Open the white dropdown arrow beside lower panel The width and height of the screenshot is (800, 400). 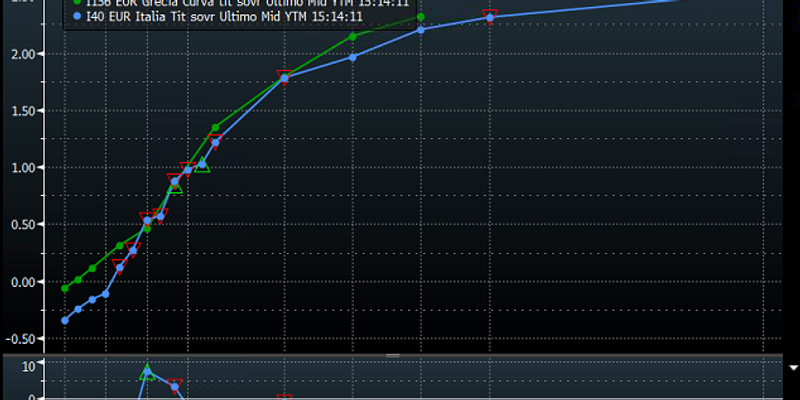793,367
